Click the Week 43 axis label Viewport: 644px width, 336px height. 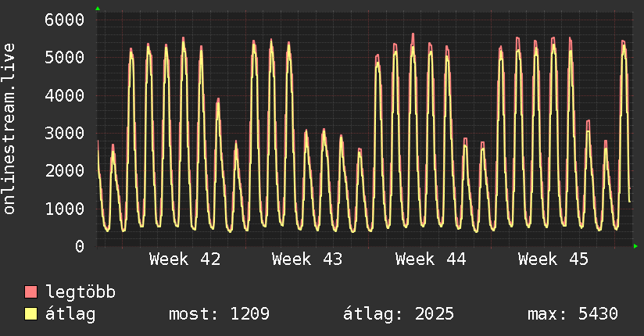tap(307, 259)
